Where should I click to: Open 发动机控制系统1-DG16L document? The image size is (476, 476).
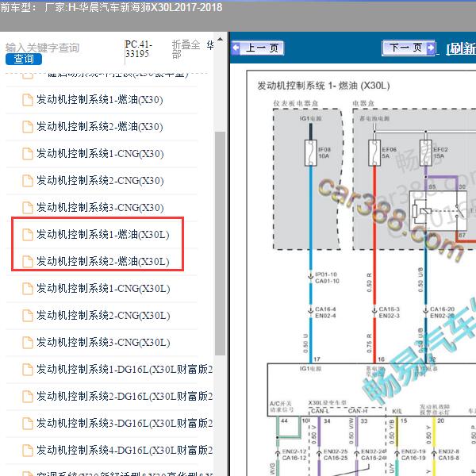(125, 370)
